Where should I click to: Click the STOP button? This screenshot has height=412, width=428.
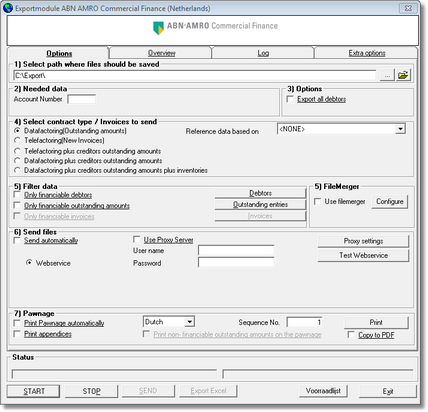(91, 391)
